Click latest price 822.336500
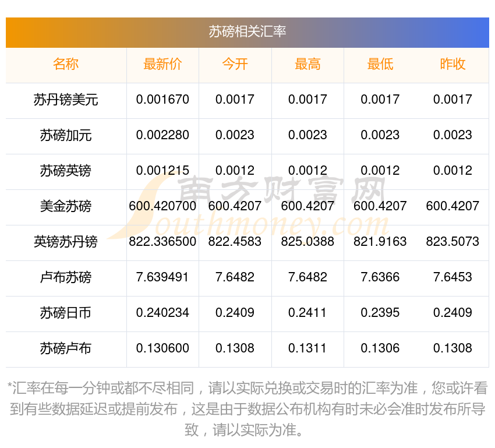Image resolution: width=495 pixels, height=448 pixels. point(162,242)
